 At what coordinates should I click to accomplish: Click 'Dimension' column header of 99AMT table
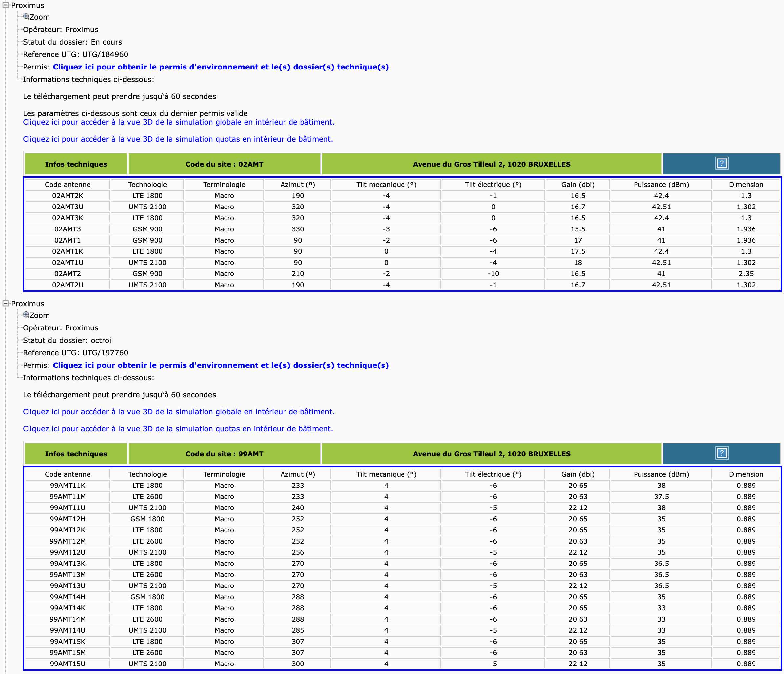pos(746,475)
